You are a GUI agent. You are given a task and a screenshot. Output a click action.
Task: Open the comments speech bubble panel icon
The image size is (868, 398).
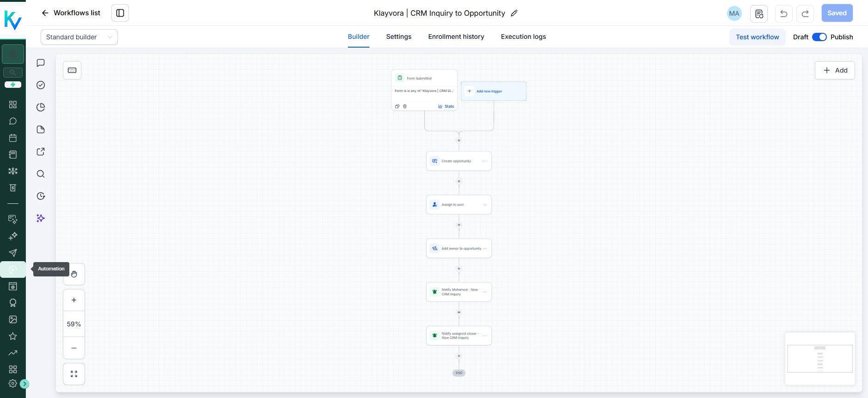coord(41,63)
